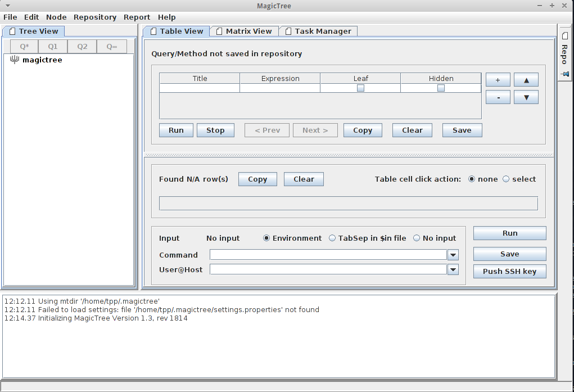
Task: Open the User@Host dropdown arrow
Action: [x=453, y=269]
